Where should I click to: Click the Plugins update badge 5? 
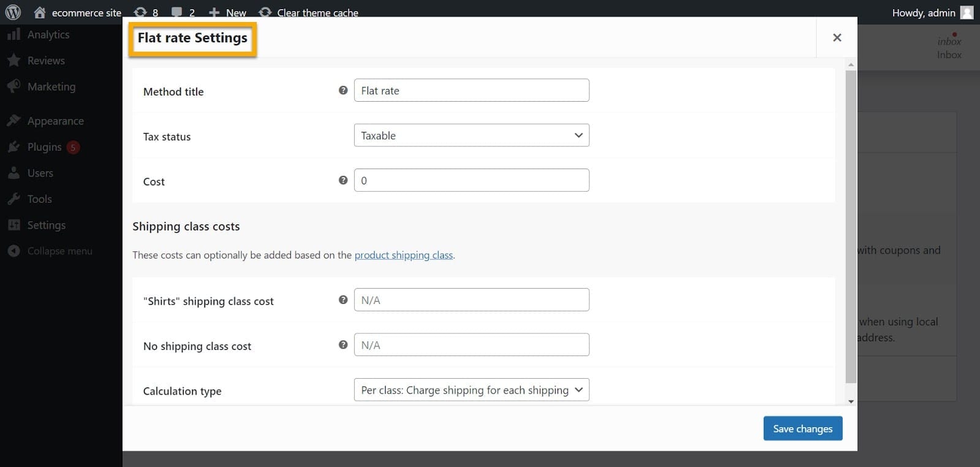pyautogui.click(x=73, y=147)
